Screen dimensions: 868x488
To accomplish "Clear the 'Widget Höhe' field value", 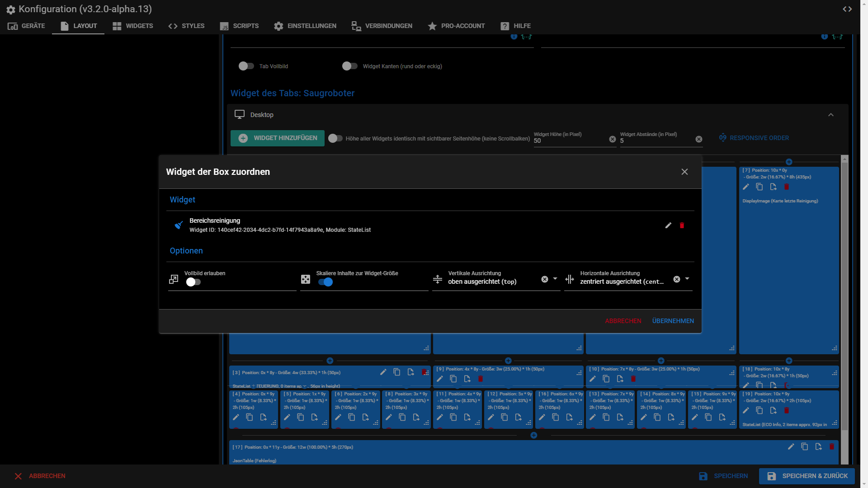I will coord(613,140).
